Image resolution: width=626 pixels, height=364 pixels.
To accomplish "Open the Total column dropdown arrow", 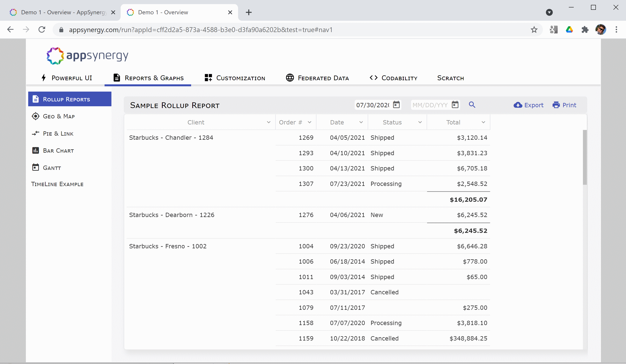I will [483, 122].
